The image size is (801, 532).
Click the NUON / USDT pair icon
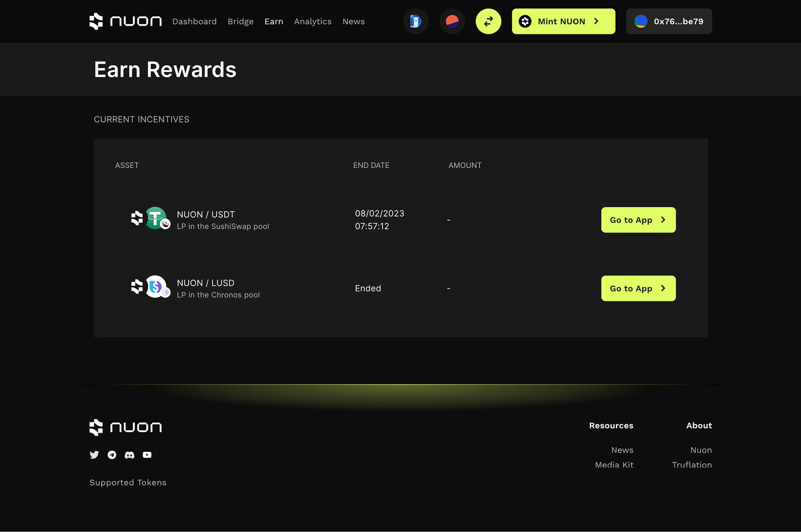pos(151,218)
